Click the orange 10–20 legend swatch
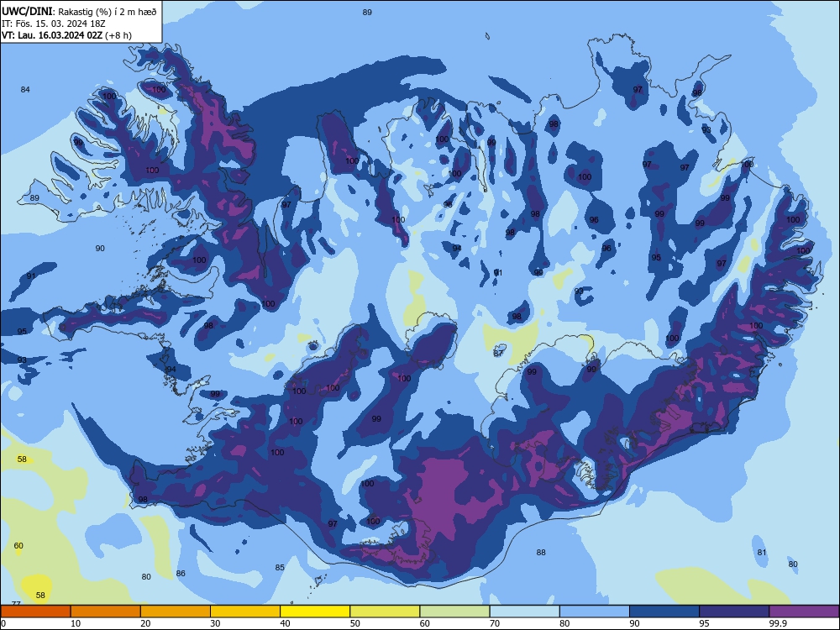 point(106,612)
